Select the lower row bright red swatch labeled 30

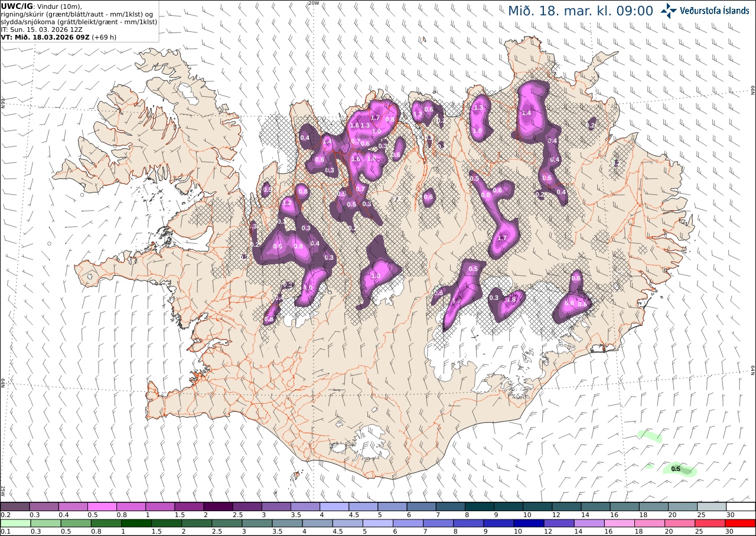tap(740, 523)
